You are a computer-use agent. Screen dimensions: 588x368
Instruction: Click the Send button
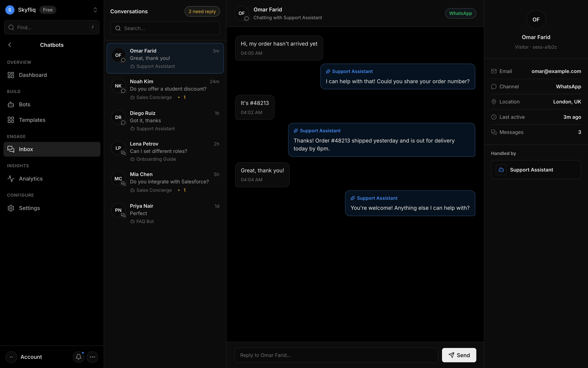tap(459, 355)
